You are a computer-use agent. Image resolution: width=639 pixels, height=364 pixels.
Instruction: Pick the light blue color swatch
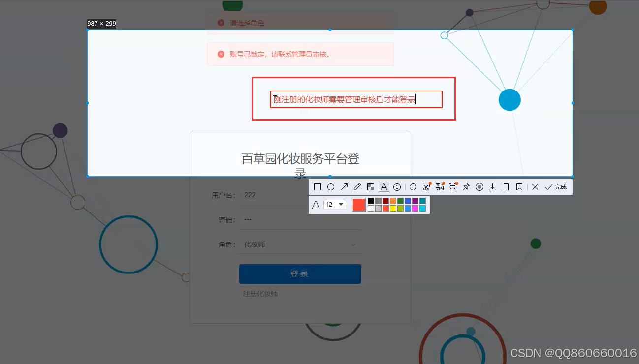point(408,208)
